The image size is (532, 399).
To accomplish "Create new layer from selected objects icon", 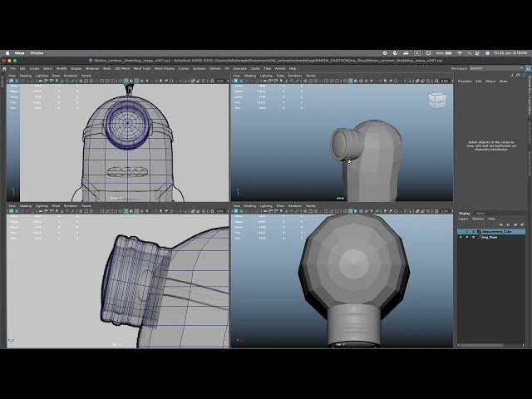I will [x=522, y=224].
